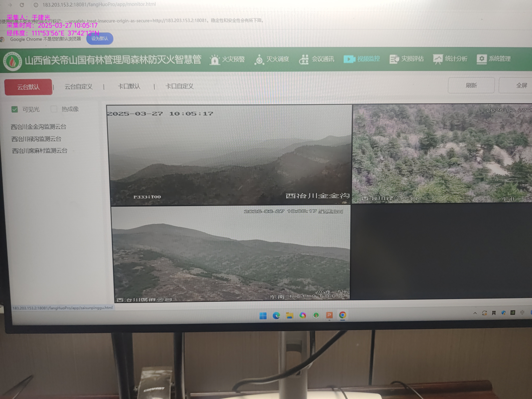The width and height of the screenshot is (532, 399).
Task: Click the system management gear icon
Action: 482,59
